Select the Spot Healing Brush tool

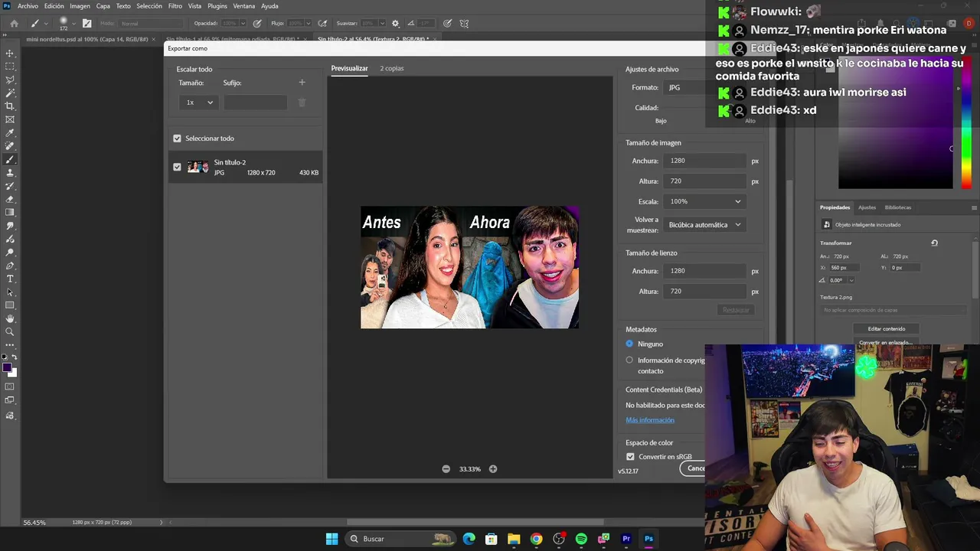click(10, 146)
